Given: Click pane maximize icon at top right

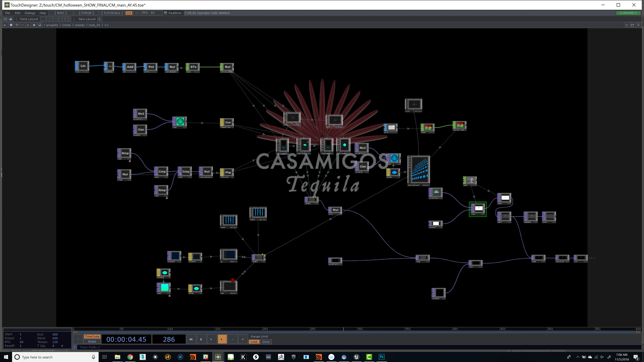Looking at the screenshot, I should pos(632,25).
